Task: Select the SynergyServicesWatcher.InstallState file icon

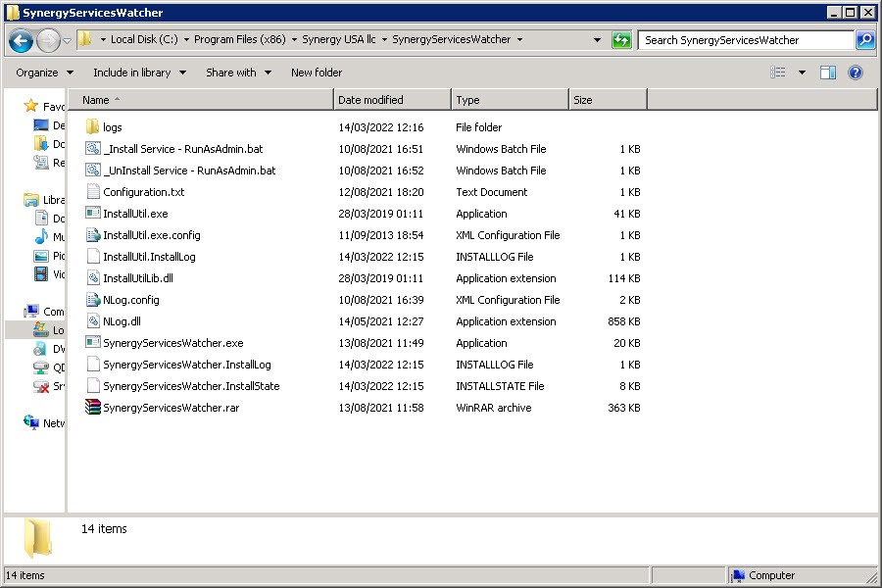Action: pyautogui.click(x=93, y=385)
